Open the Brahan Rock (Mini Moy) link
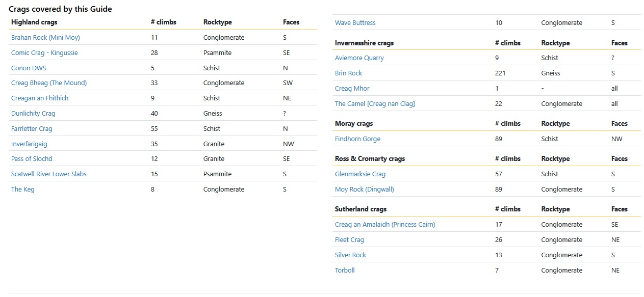This screenshot has height=297, width=644. point(45,38)
